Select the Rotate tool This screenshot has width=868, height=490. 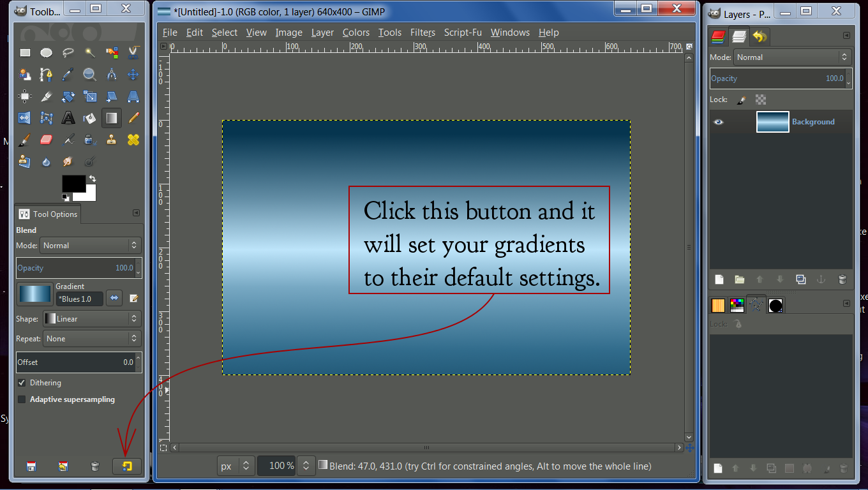68,96
